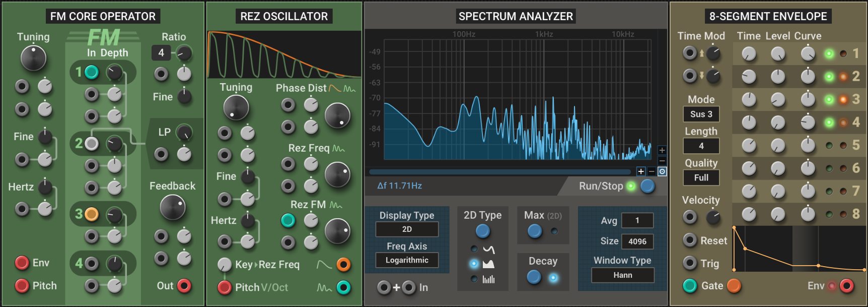Viewport: 868px width, 307px height.
Task: Open the envelope Mode Sus 3 menu
Action: pyautogui.click(x=701, y=114)
